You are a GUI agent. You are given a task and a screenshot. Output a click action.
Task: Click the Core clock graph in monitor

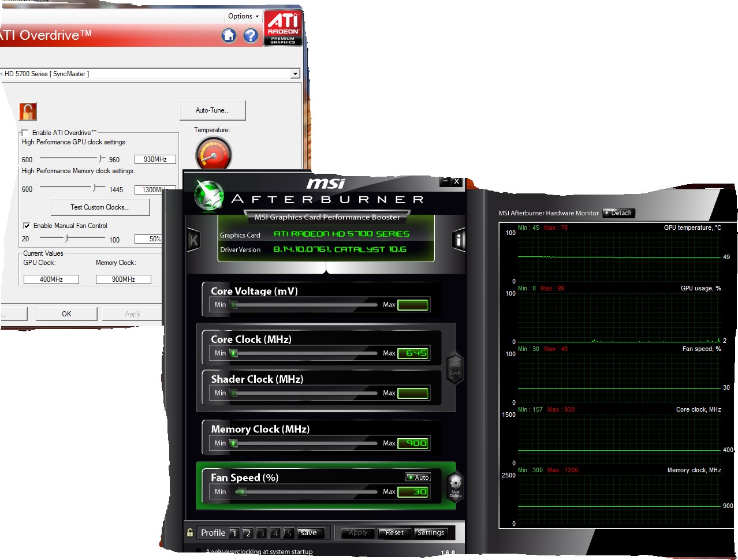(x=619, y=438)
